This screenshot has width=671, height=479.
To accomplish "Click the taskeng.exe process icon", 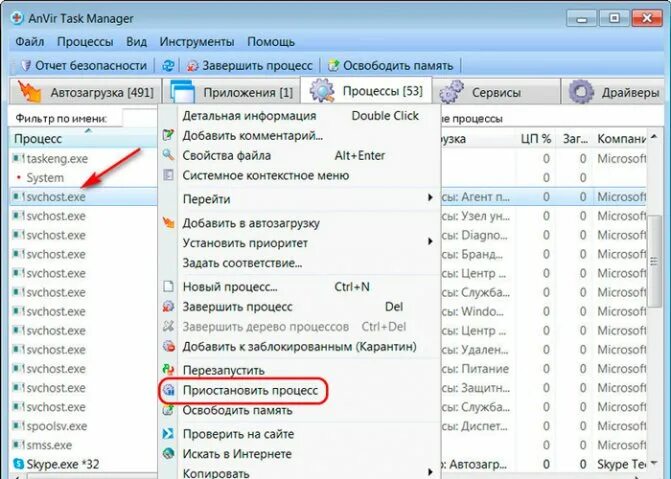I will (x=18, y=158).
